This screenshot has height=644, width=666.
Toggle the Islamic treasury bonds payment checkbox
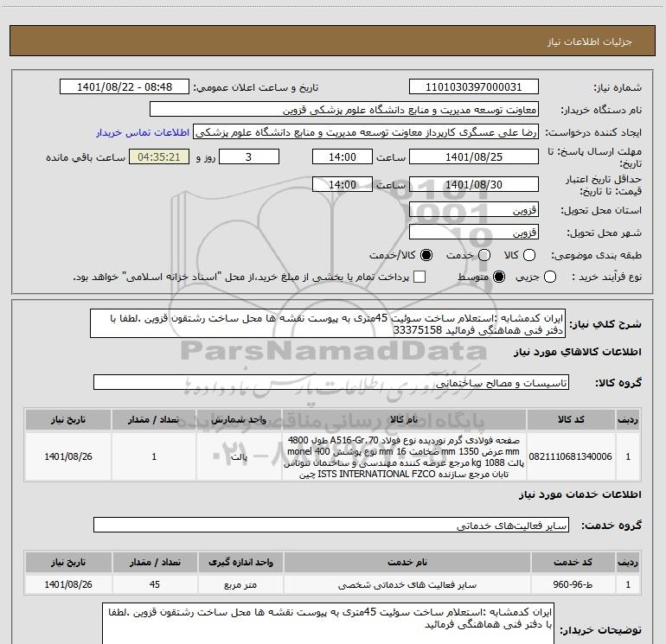tap(419, 277)
